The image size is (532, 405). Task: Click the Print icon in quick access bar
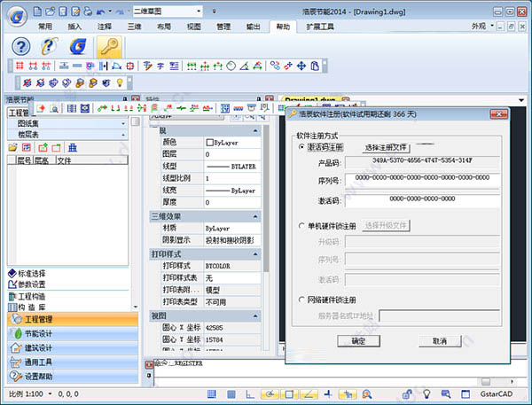88,12
